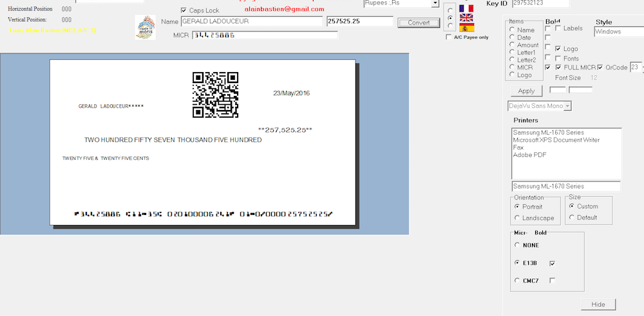Click the date 23/May/2016 on cheque
644x316 pixels.
292,93
